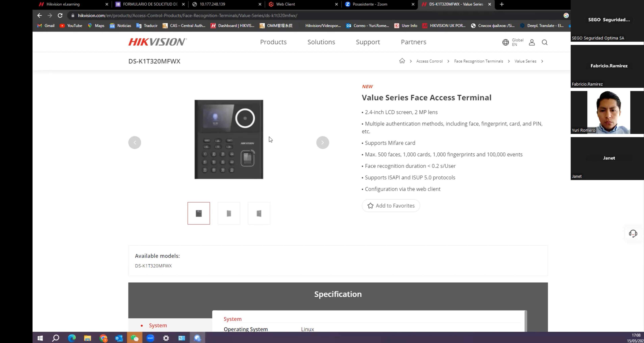Screen dimensions: 644x343
Task: Select the first product thumbnail
Action: (199, 213)
